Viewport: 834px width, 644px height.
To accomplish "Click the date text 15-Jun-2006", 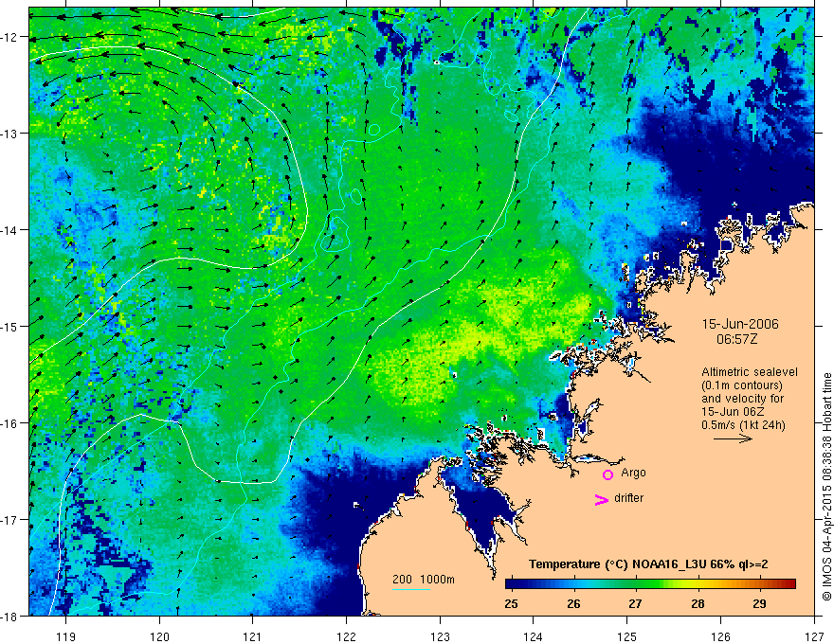I will 740,324.
